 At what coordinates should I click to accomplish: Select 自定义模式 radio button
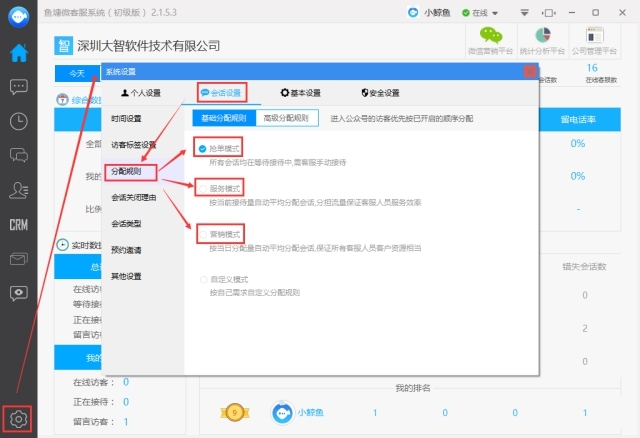[203, 280]
